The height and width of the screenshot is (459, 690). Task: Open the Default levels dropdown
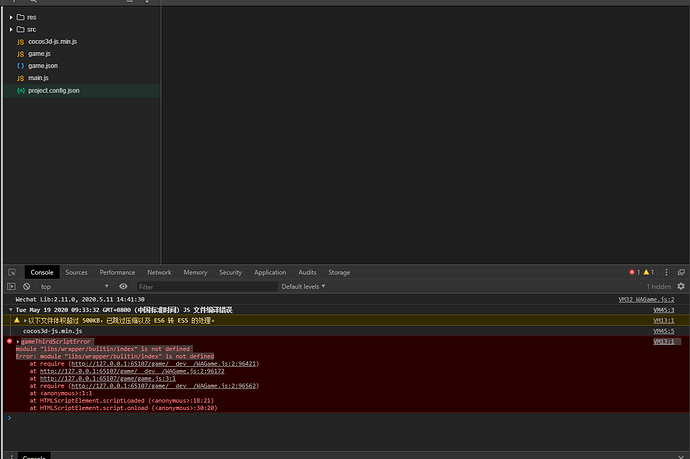pos(303,286)
